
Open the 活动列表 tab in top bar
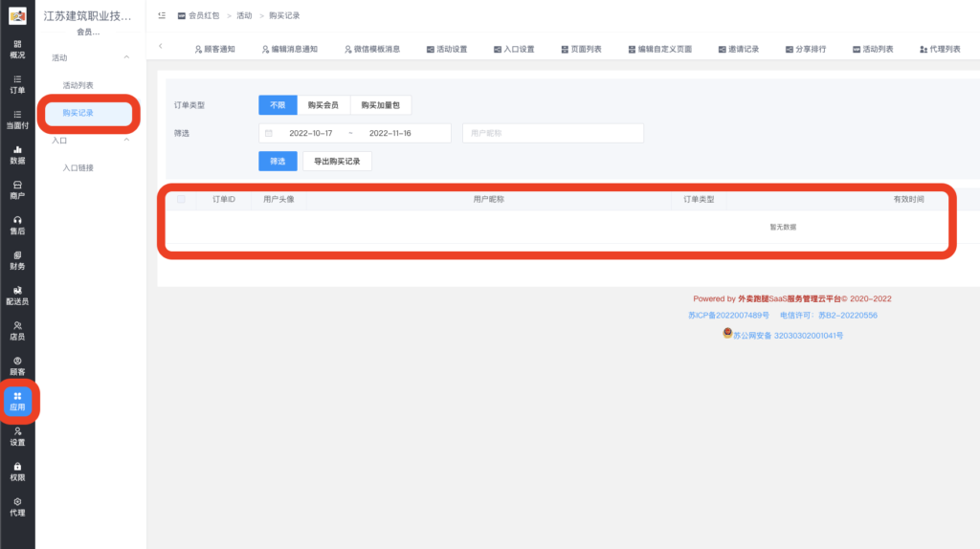pos(873,50)
